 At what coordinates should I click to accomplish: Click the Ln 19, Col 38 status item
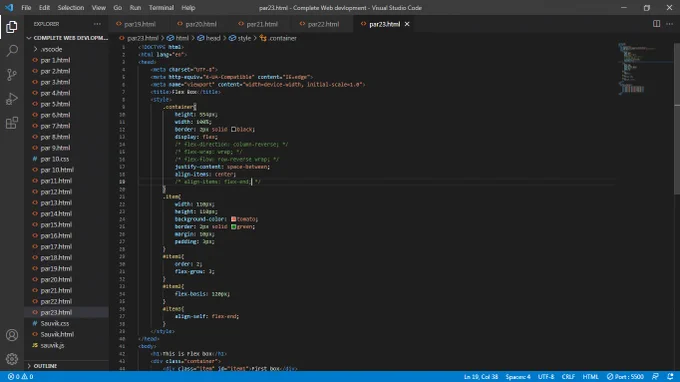click(481, 376)
